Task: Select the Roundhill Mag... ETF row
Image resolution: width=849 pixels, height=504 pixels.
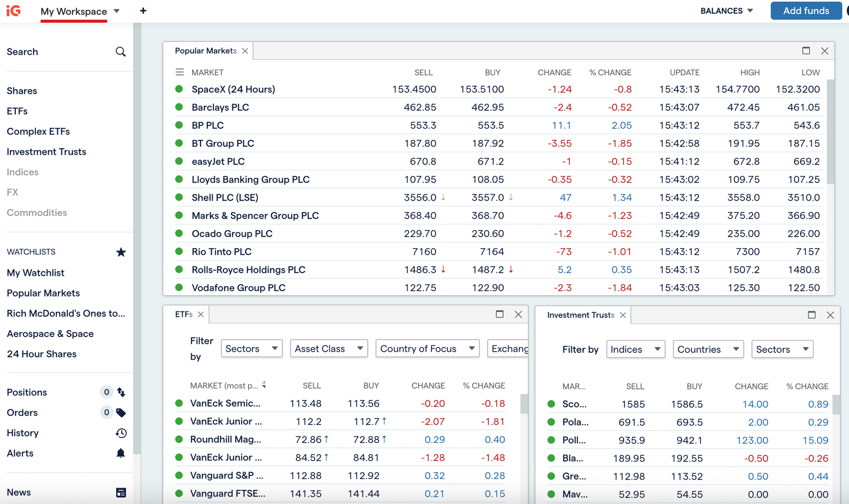Action: click(x=341, y=439)
